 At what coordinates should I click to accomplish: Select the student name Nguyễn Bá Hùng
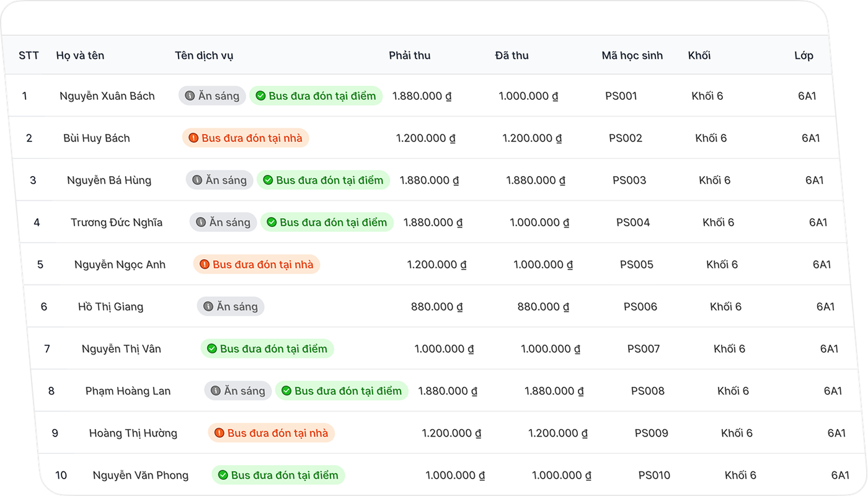[109, 180]
